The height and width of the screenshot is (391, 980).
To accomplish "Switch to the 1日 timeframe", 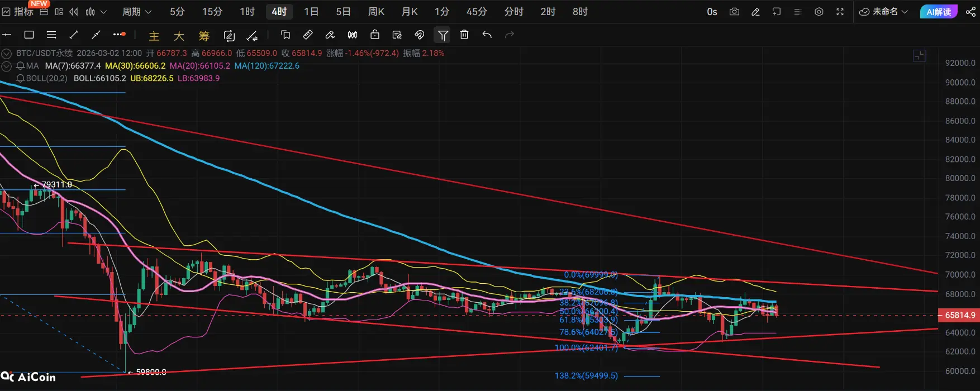I will pos(311,12).
